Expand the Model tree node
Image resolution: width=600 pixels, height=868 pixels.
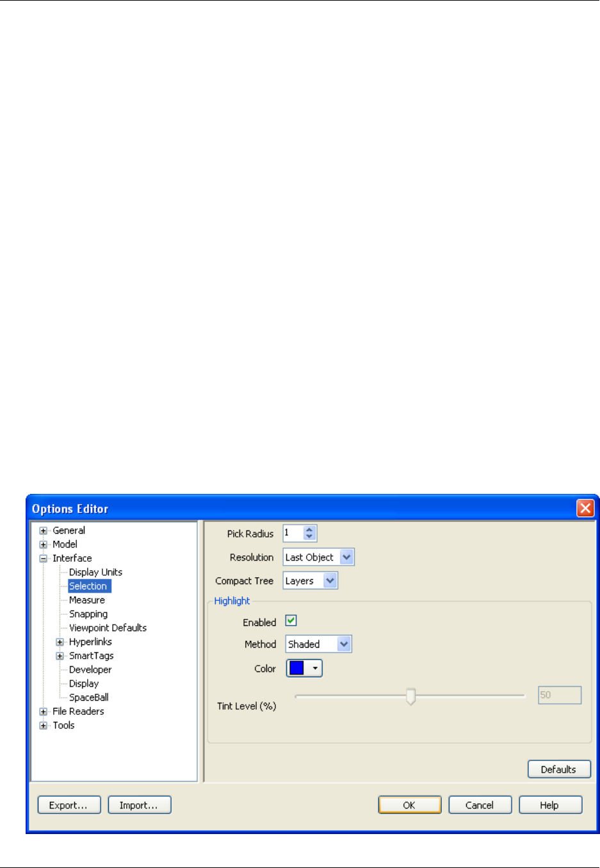coord(43,545)
